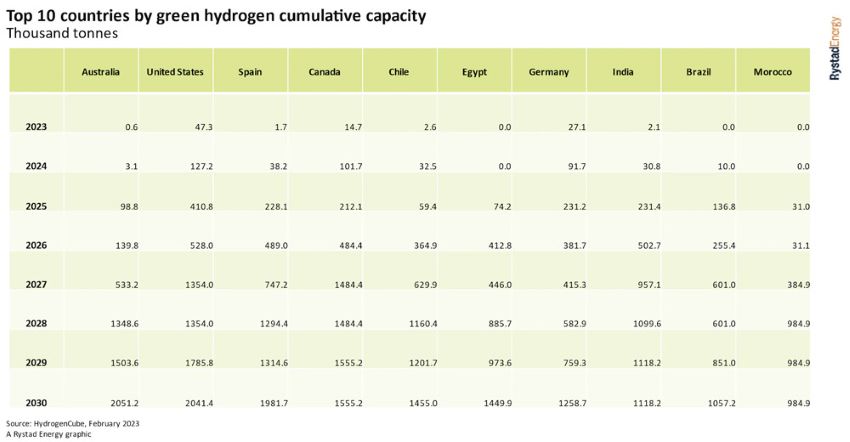Select Australia's 2024 value 3.1
Viewport: 850px width, 442px height.
[131, 166]
